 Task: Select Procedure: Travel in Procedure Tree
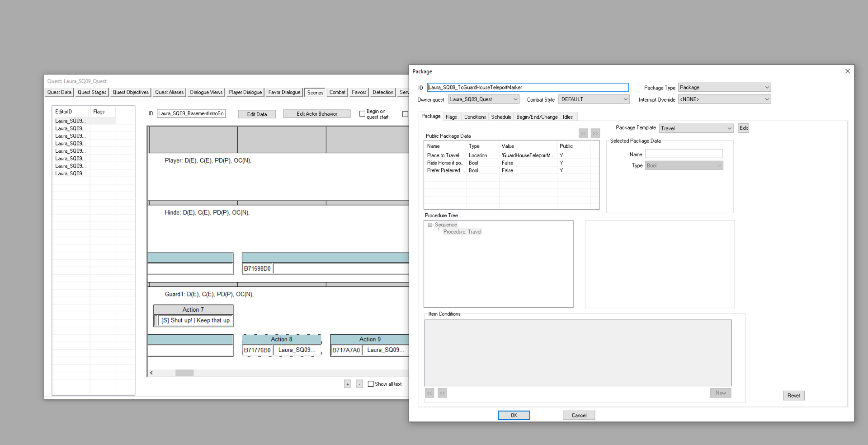pos(462,232)
